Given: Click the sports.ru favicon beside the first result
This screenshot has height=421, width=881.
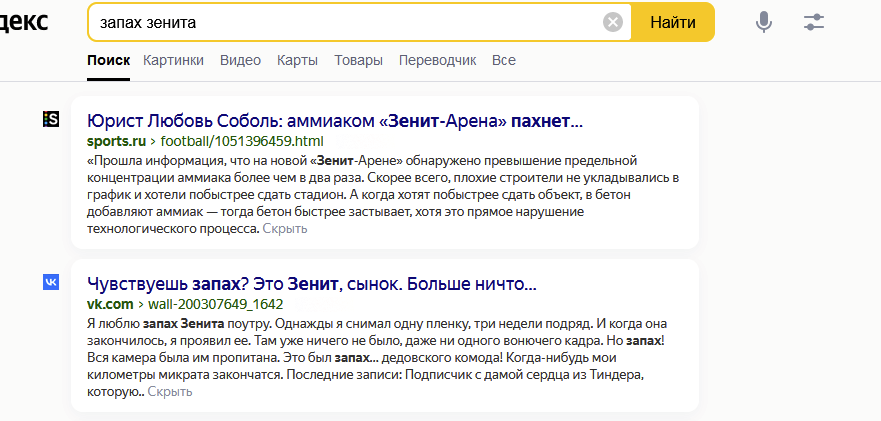Looking at the screenshot, I should (51, 119).
